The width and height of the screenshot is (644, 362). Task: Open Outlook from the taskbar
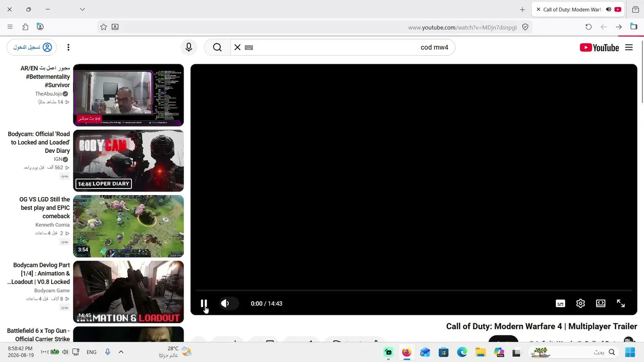pyautogui.click(x=425, y=352)
